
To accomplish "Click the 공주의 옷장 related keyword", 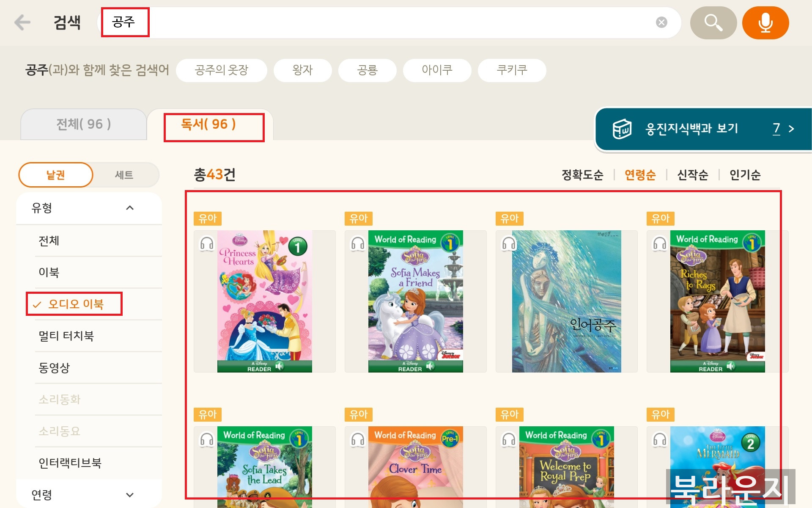I will point(222,70).
